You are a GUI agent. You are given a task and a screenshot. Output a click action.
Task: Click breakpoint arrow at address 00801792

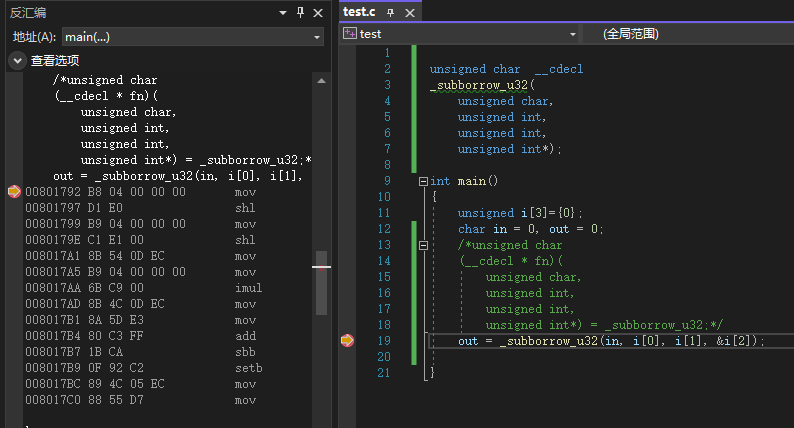(x=14, y=191)
